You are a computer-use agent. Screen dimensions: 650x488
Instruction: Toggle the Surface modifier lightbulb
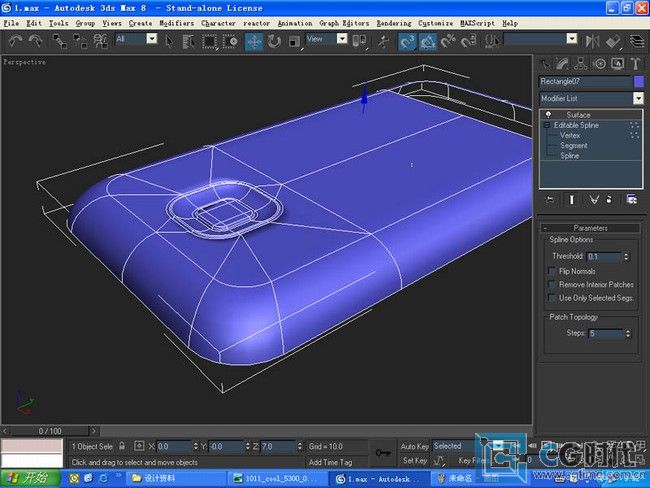pos(548,114)
